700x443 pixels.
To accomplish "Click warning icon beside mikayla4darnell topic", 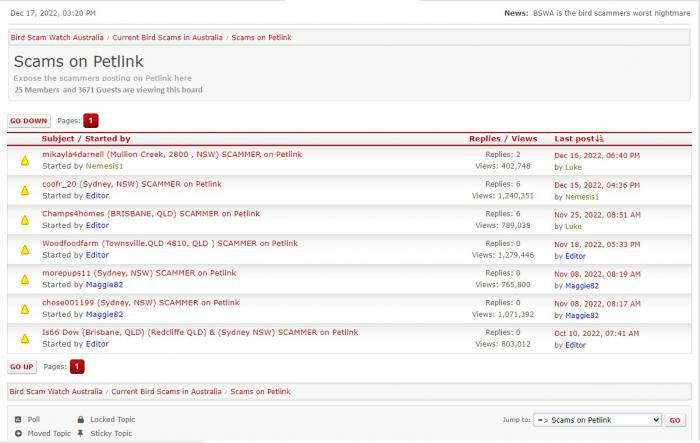I will pos(25,161).
